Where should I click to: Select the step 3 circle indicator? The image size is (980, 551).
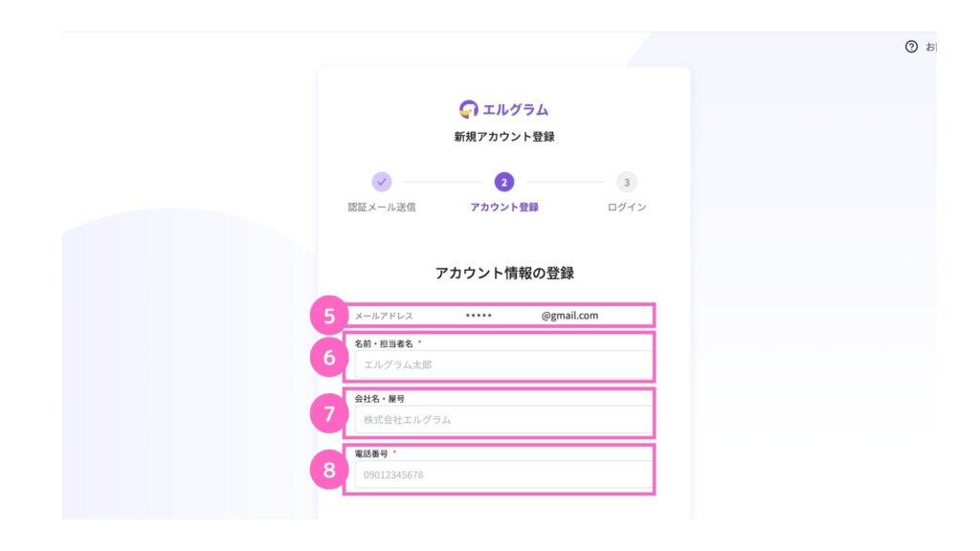[627, 182]
